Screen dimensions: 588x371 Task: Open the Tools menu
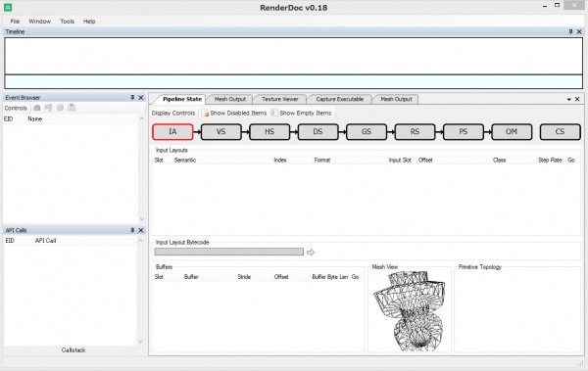click(67, 22)
